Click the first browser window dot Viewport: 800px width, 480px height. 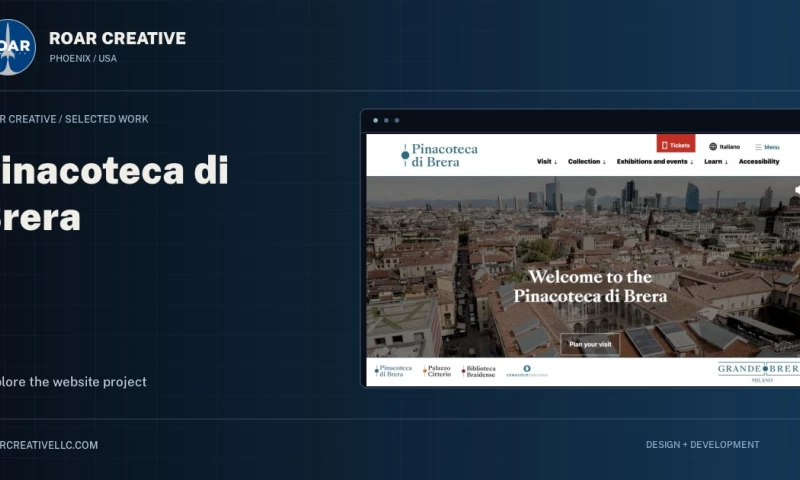click(376, 120)
